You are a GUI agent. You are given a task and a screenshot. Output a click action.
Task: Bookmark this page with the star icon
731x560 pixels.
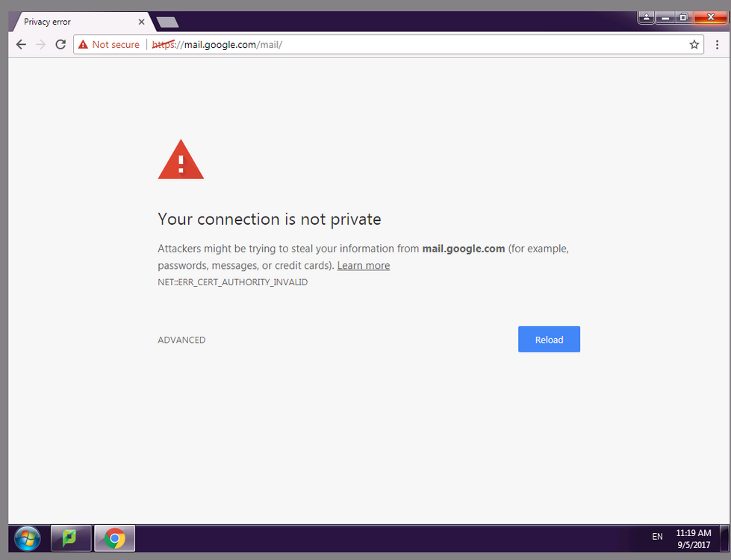[694, 45]
